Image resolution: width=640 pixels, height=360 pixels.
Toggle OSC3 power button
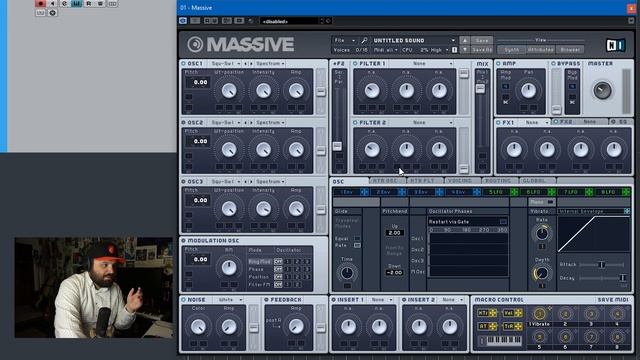pos(183,182)
